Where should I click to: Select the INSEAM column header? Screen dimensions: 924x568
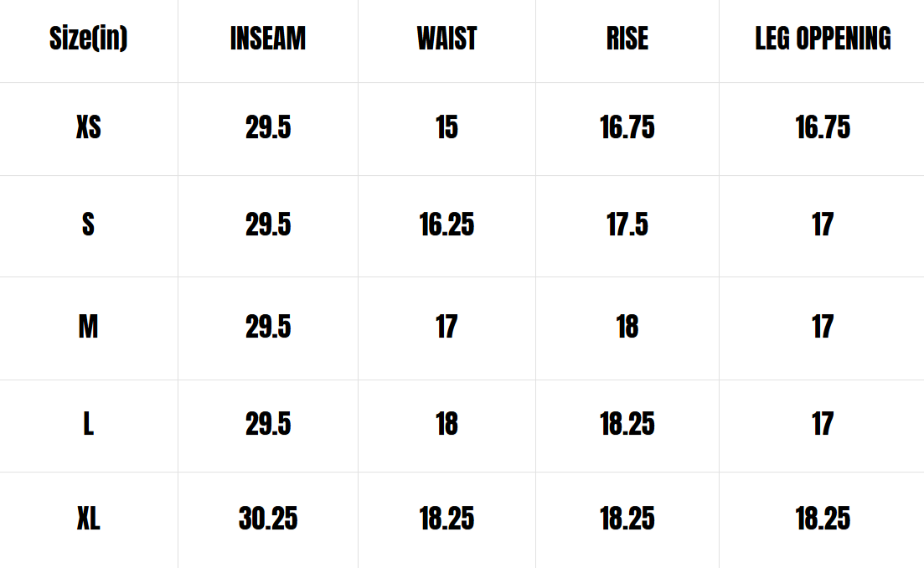point(268,39)
